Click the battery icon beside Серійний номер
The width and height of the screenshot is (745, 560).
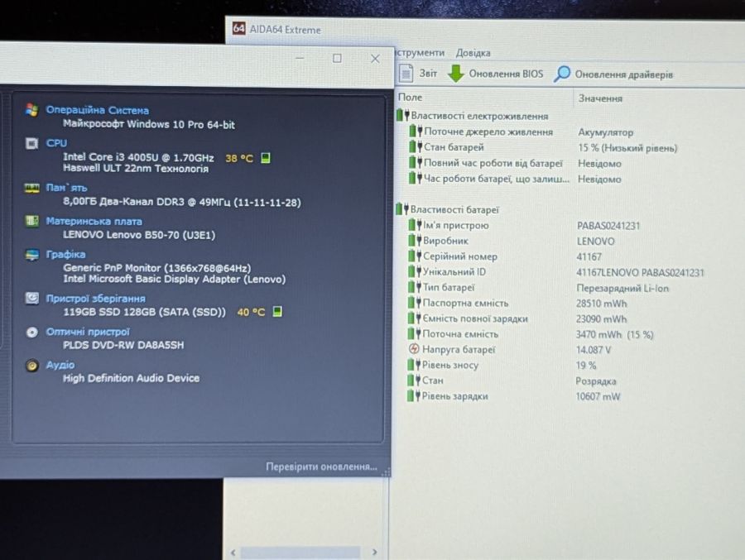(x=415, y=256)
